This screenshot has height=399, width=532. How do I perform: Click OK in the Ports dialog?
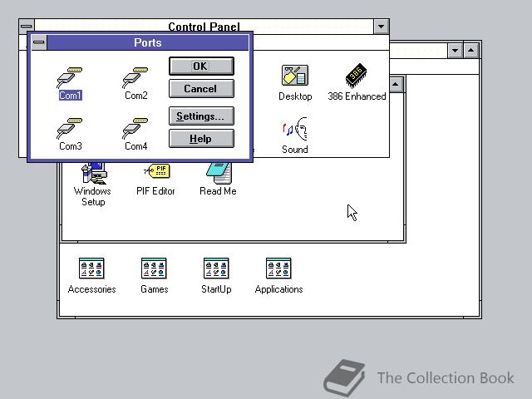pyautogui.click(x=201, y=66)
